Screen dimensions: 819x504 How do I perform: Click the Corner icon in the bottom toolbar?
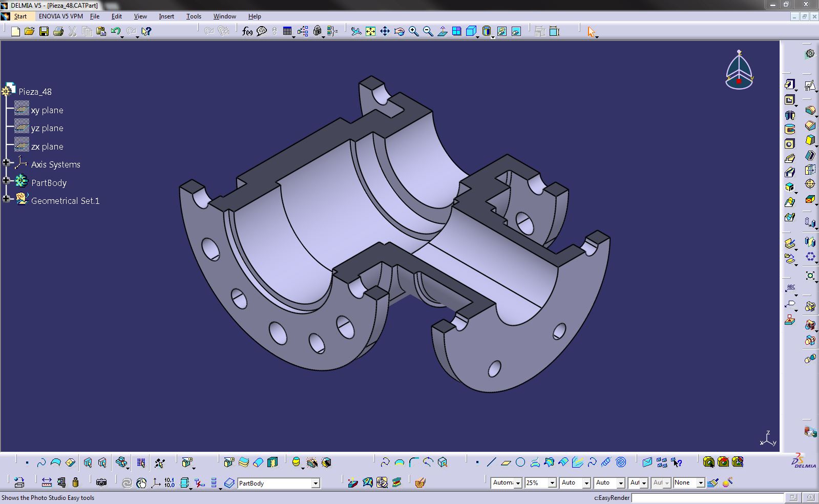(414, 463)
